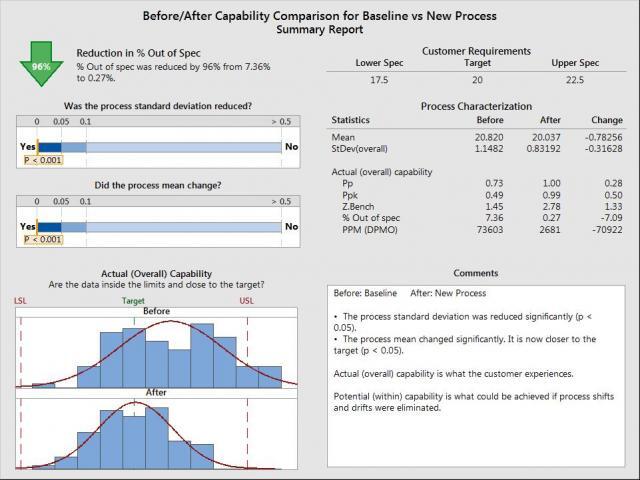This screenshot has width=640, height=480.
Task: Click the red USL marker label
Action: [x=246, y=300]
